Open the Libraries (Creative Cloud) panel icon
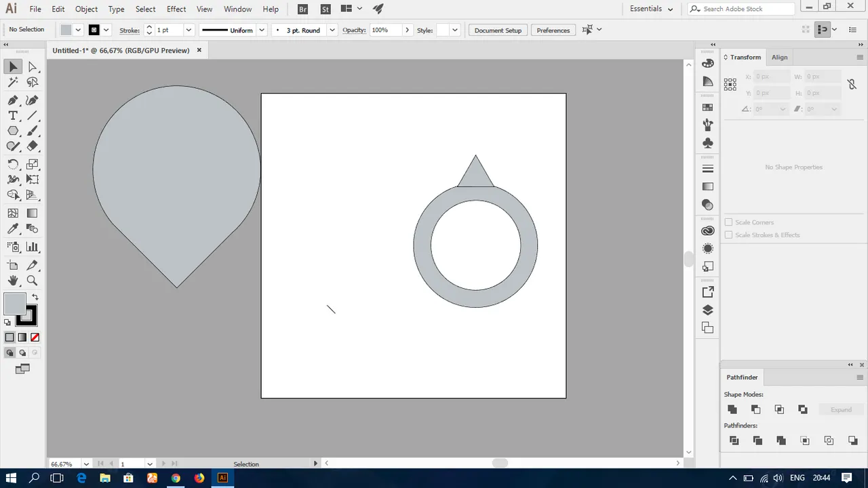This screenshot has width=868, height=488. pyautogui.click(x=708, y=231)
